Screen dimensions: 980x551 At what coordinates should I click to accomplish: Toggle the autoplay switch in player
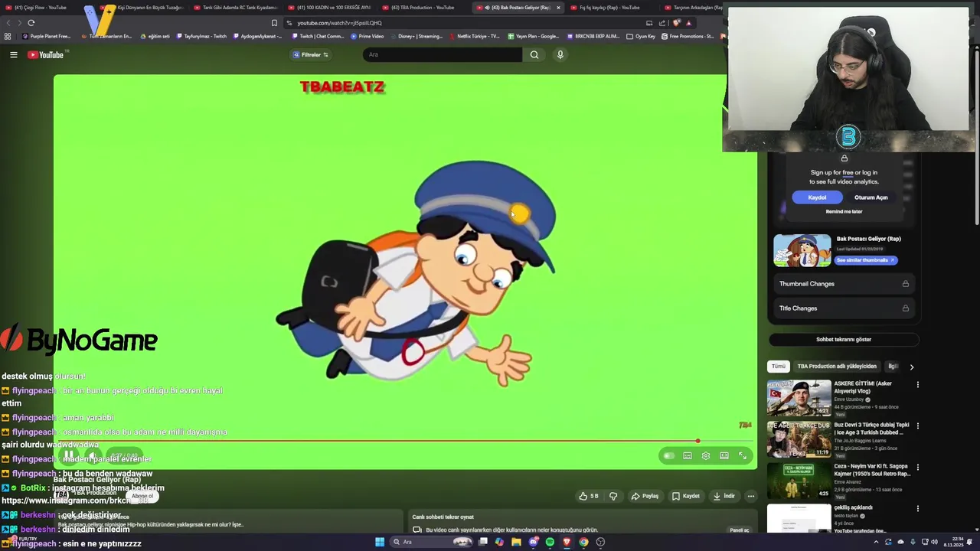click(668, 456)
